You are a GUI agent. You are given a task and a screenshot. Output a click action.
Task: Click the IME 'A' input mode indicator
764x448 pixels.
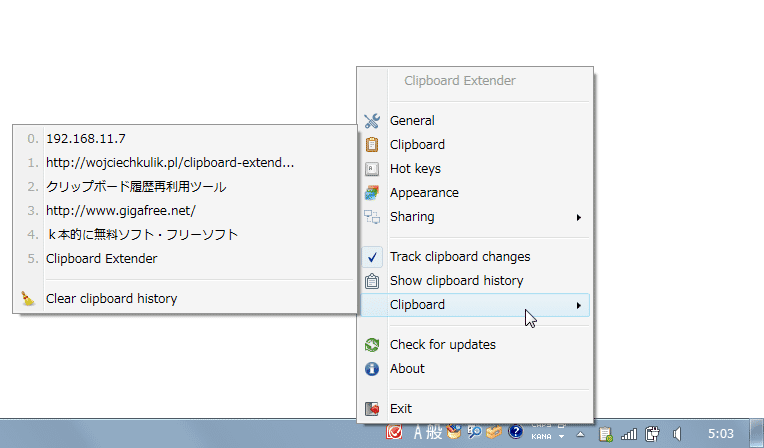coord(418,432)
